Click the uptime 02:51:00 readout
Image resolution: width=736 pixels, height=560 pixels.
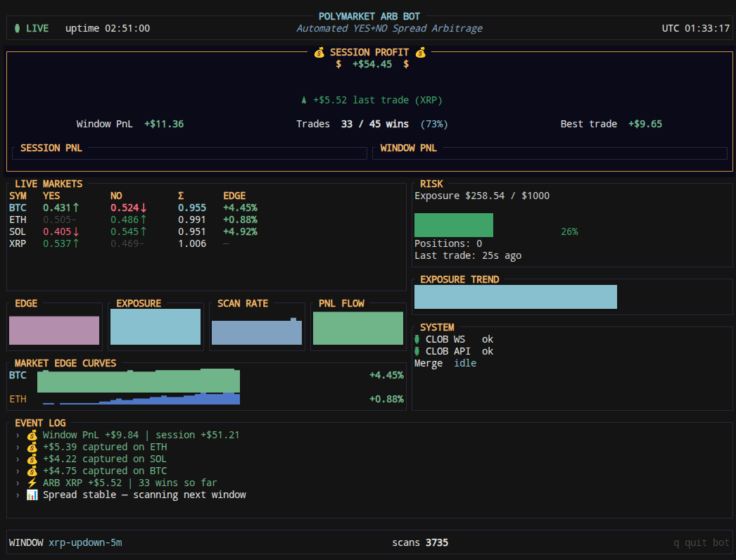pos(108,28)
